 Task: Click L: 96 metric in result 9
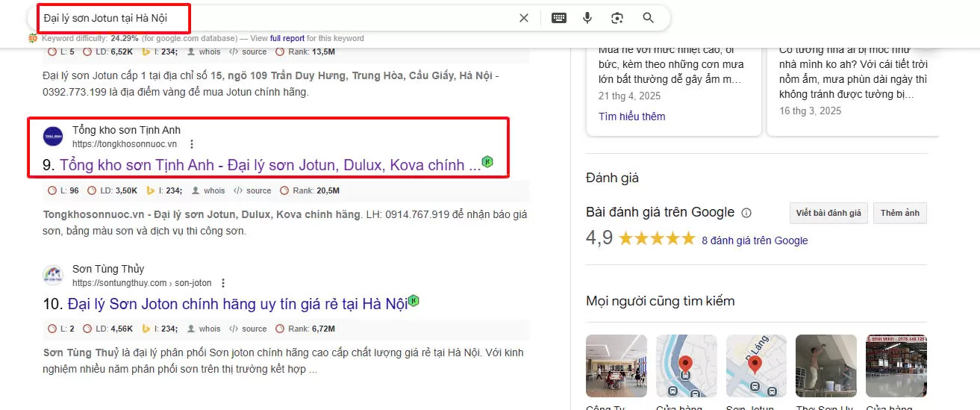point(63,190)
